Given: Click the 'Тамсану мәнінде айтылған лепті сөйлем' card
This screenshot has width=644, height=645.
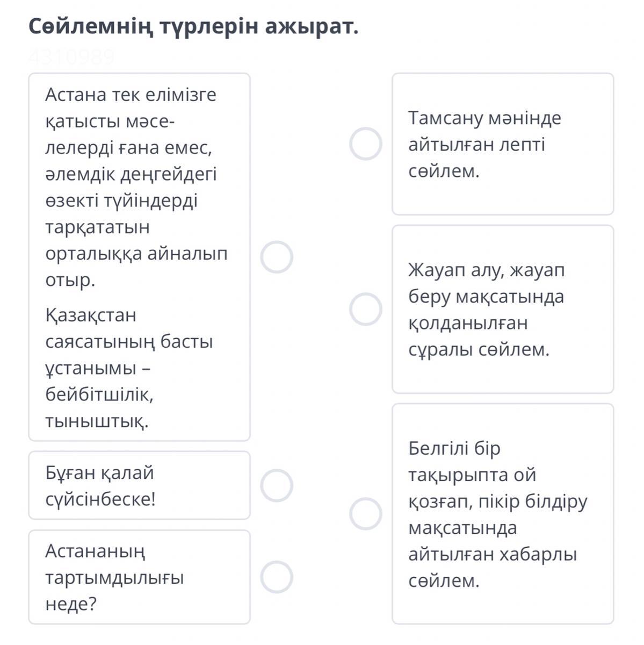Looking at the screenshot, I should pyautogui.click(x=502, y=144).
